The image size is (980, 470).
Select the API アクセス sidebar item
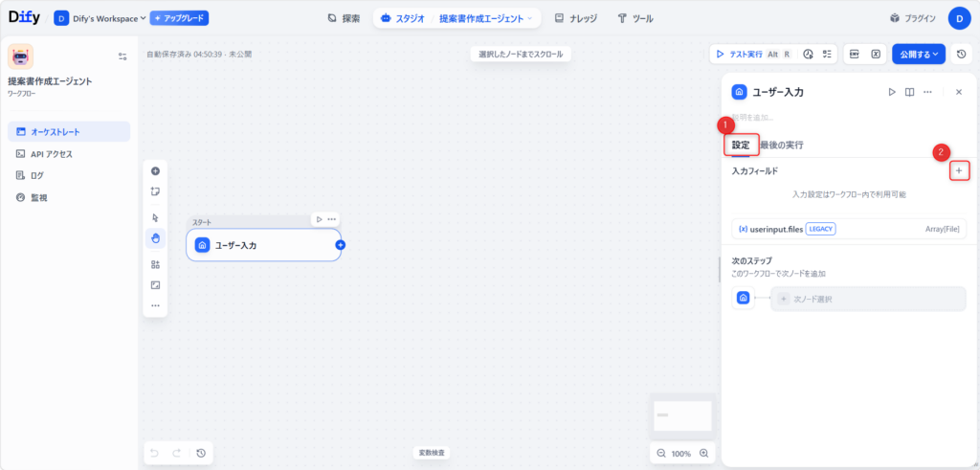coord(51,153)
